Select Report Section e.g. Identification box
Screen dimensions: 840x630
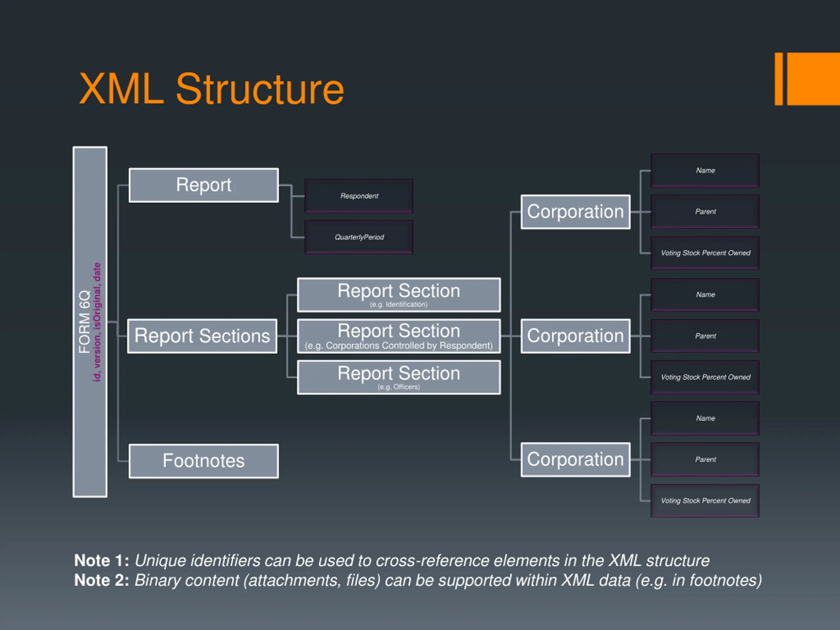click(x=399, y=295)
